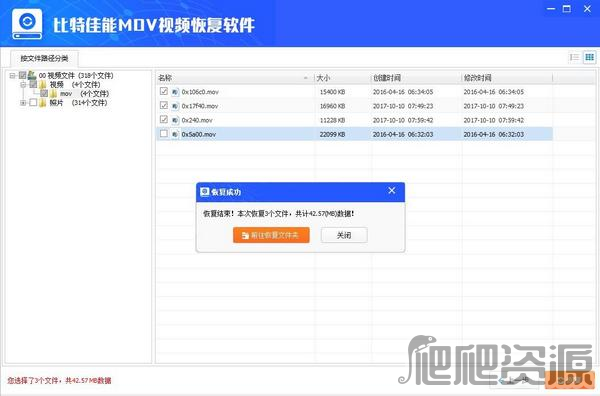This screenshot has width=600, height=396.
Task: Click the 0x240.mov file icon
Action: tap(175, 120)
